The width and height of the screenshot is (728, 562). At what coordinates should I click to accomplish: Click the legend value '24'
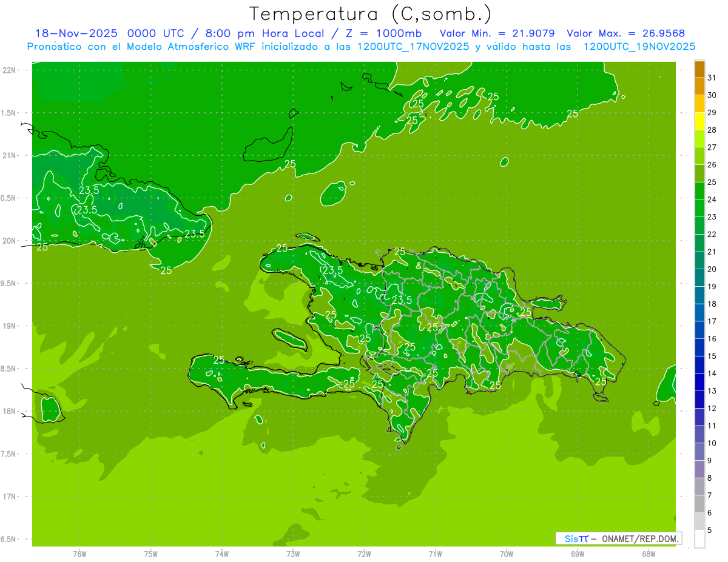pos(712,199)
